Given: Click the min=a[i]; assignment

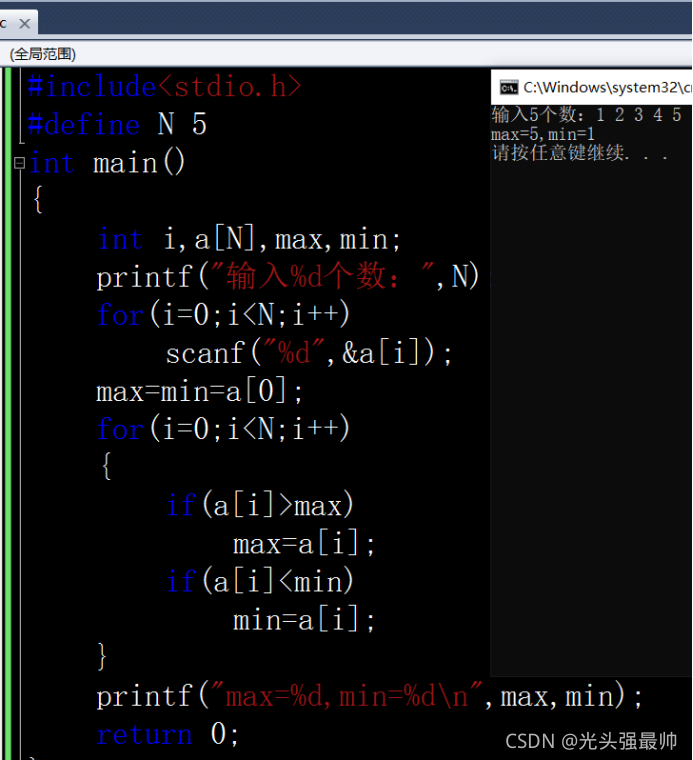Looking at the screenshot, I should coord(304,620).
